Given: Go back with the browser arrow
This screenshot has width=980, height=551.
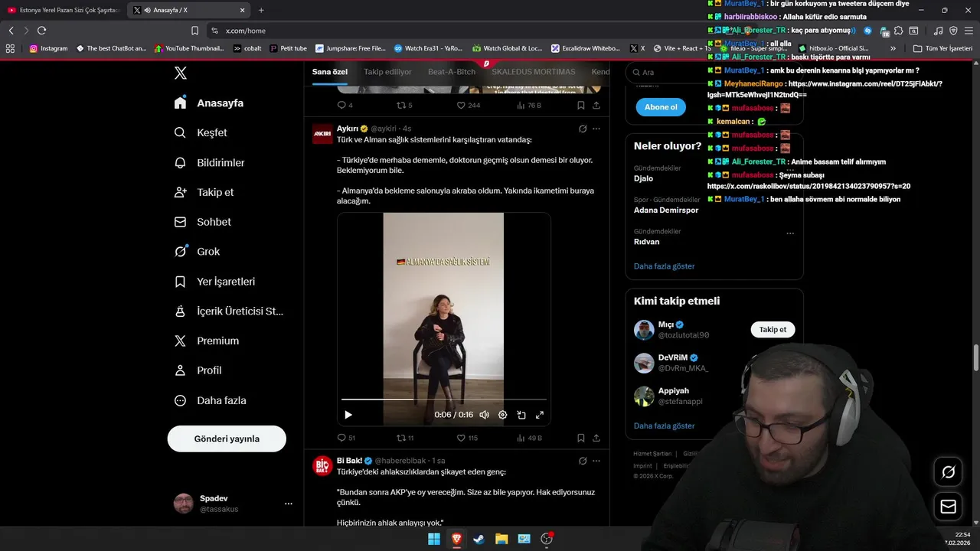Looking at the screenshot, I should point(11,31).
